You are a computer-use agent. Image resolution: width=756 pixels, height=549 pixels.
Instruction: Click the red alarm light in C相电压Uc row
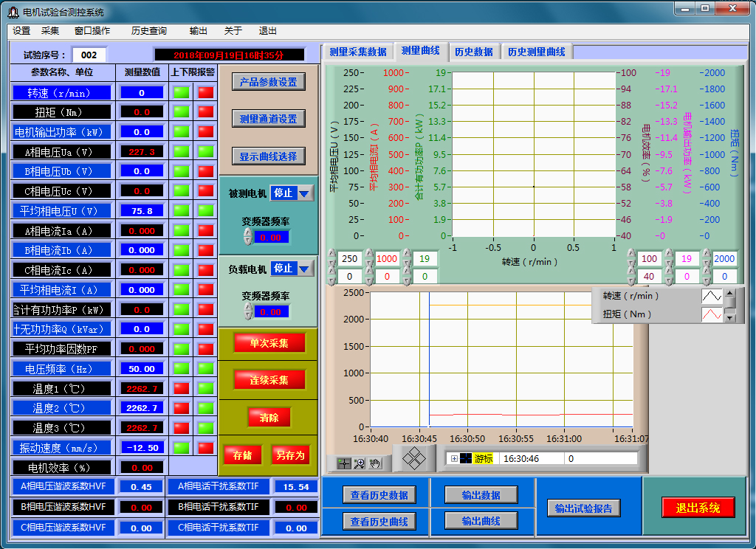(206, 191)
